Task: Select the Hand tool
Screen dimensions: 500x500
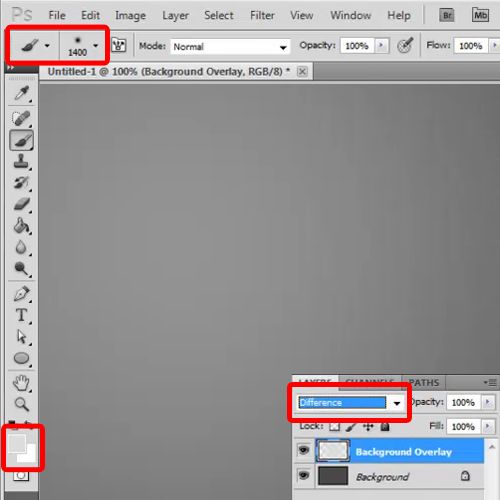Action: pos(21,383)
